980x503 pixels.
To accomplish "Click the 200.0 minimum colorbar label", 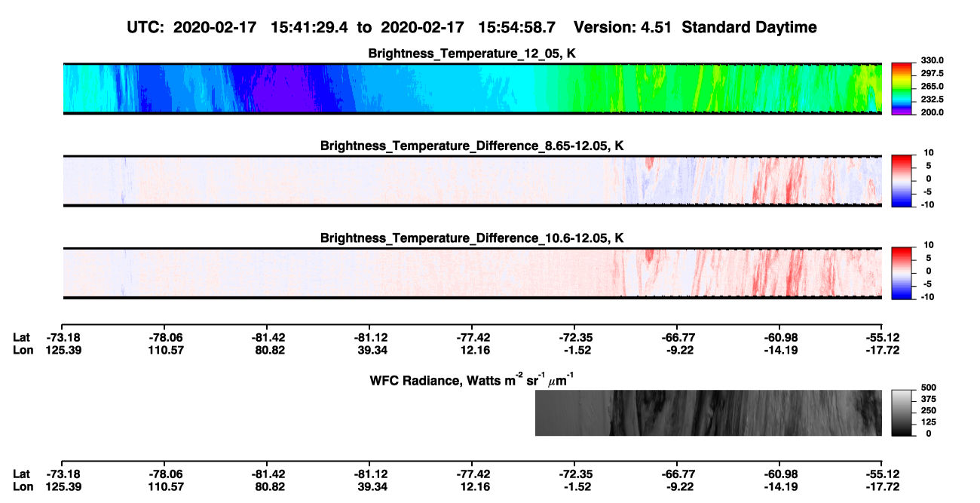I will [x=932, y=112].
